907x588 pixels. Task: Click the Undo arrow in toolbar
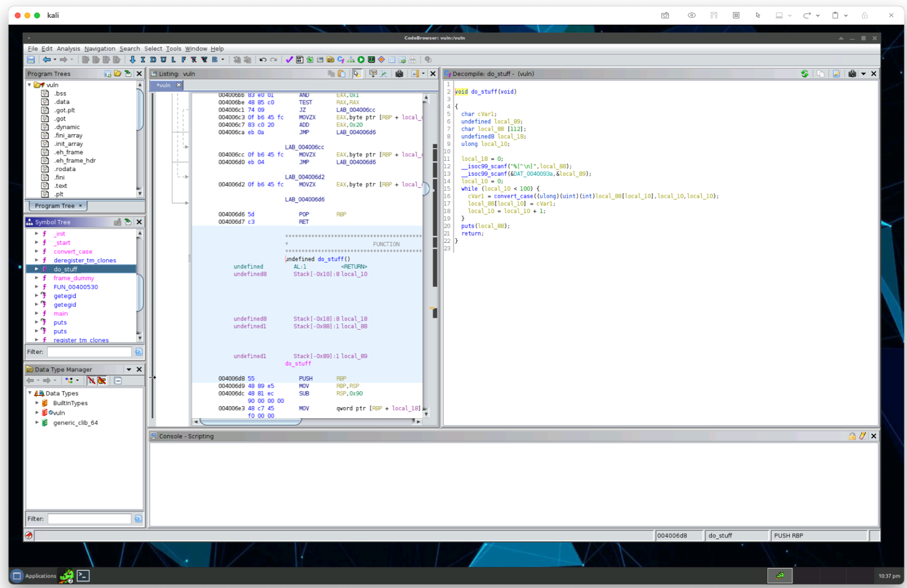pyautogui.click(x=263, y=60)
